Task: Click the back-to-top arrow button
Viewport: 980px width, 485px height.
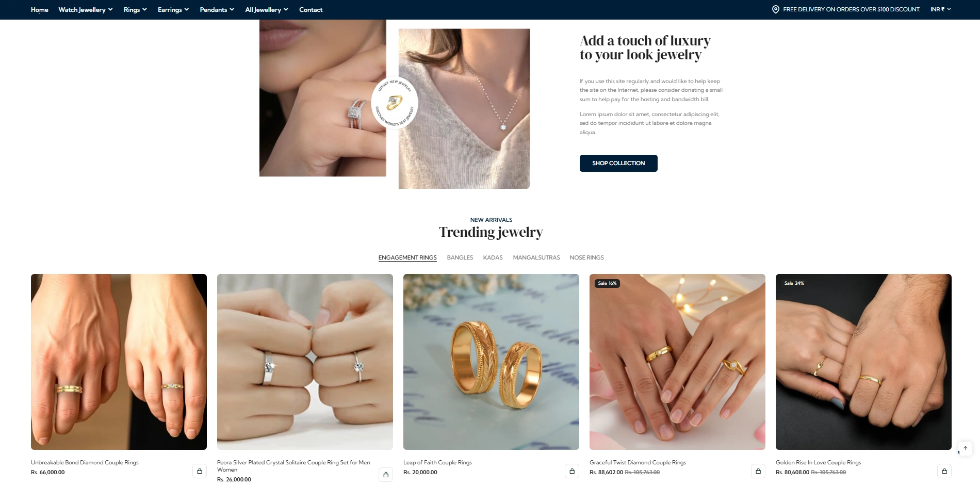Action: (x=966, y=448)
